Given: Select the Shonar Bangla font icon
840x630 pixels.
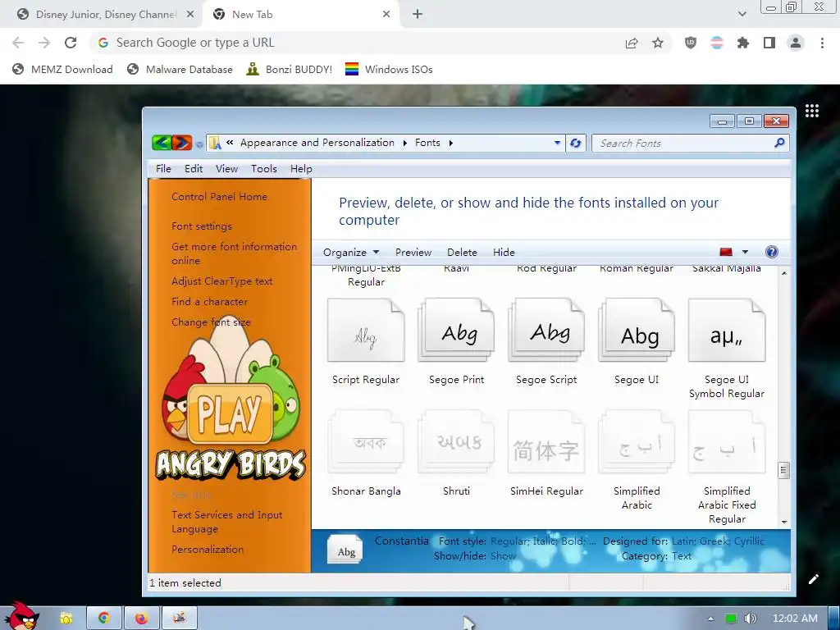Looking at the screenshot, I should (366, 442).
